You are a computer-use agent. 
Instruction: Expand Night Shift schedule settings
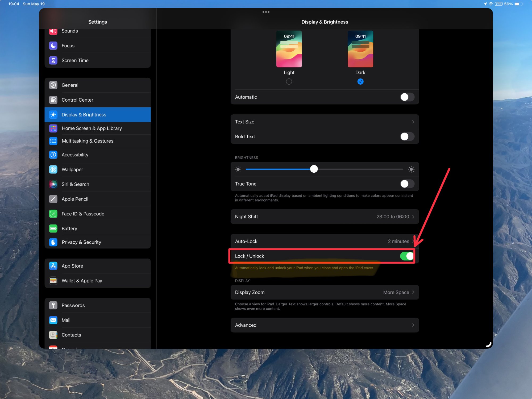[x=325, y=217]
